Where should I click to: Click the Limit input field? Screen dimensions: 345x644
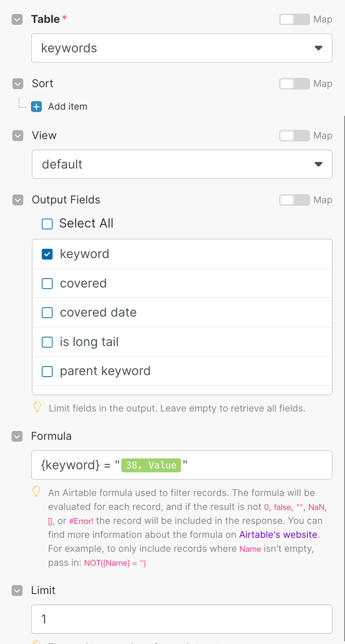pos(181,619)
